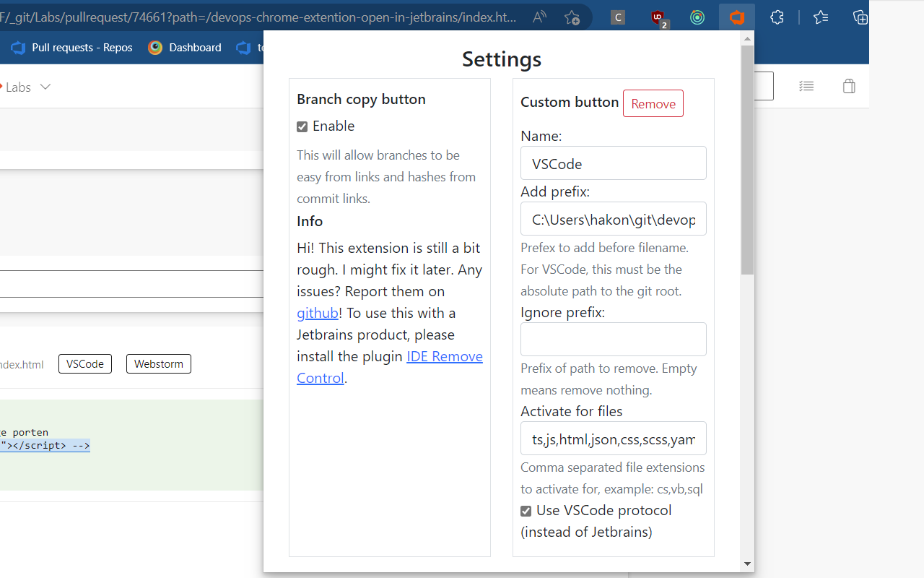
Task: Click the Settings heading text
Action: pos(502,59)
